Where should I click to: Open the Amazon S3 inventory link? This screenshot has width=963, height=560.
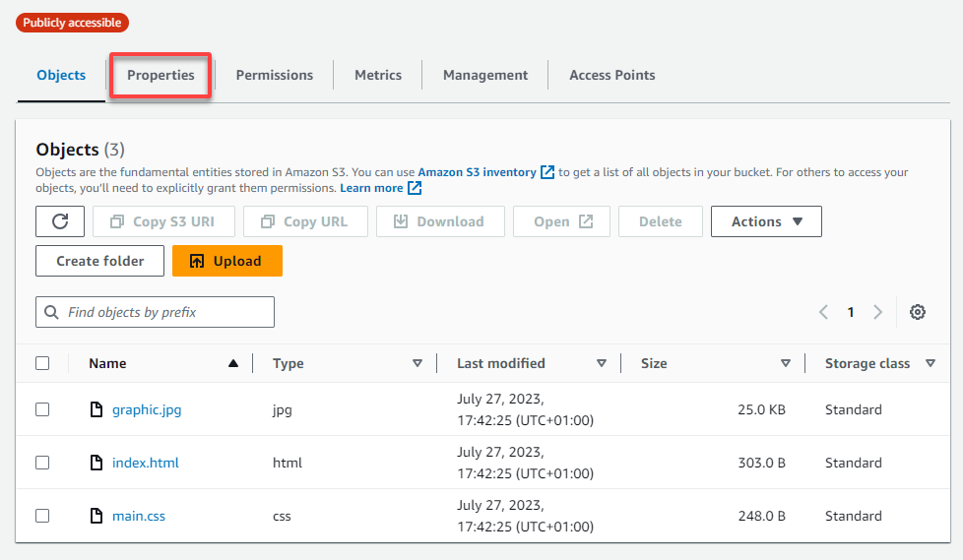[x=478, y=172]
